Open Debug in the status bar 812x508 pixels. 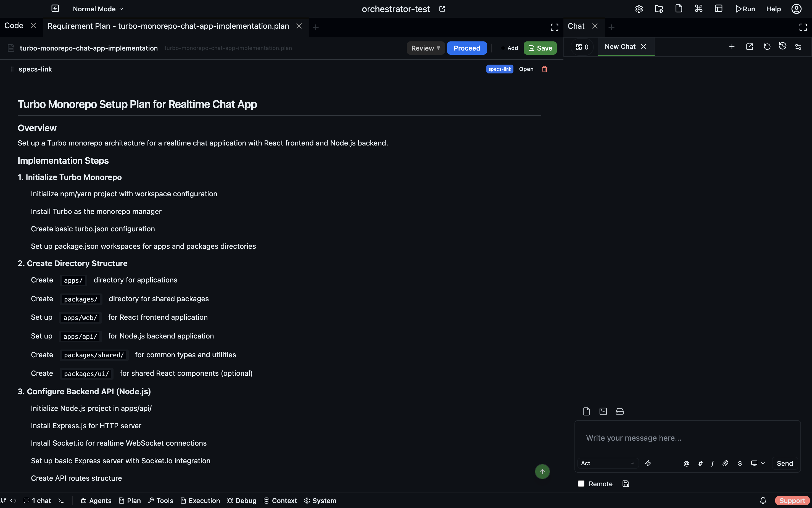pos(242,501)
